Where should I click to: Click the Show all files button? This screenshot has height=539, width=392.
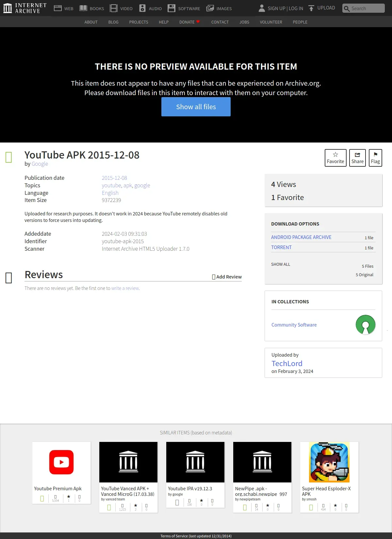click(x=196, y=107)
